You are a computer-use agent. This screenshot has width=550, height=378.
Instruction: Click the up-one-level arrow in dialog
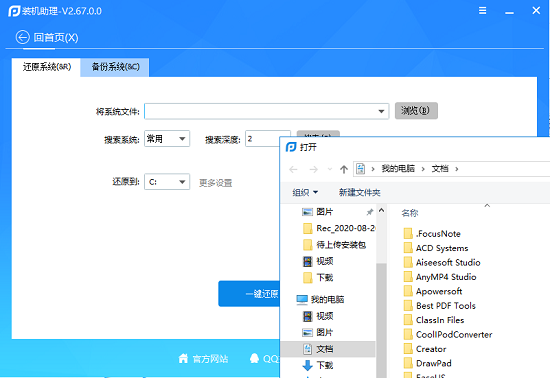(344, 169)
